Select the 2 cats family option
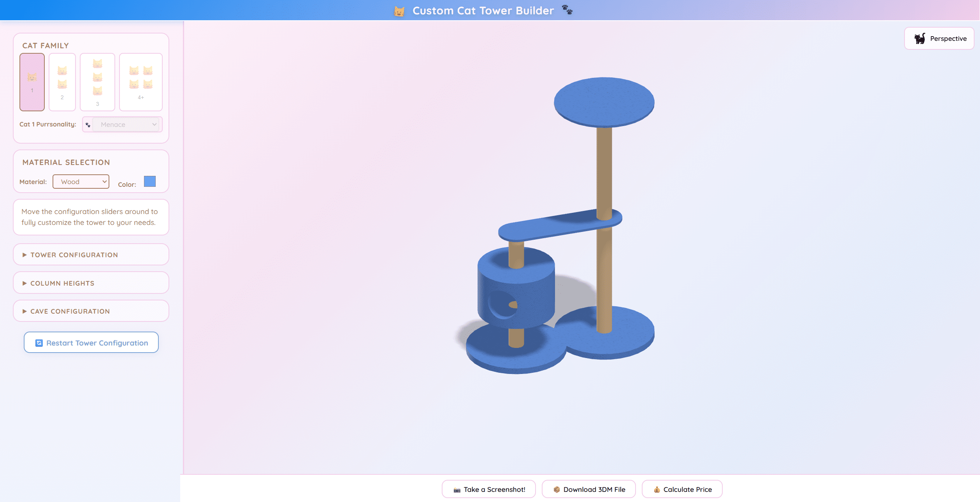The width and height of the screenshot is (980, 502). point(62,82)
